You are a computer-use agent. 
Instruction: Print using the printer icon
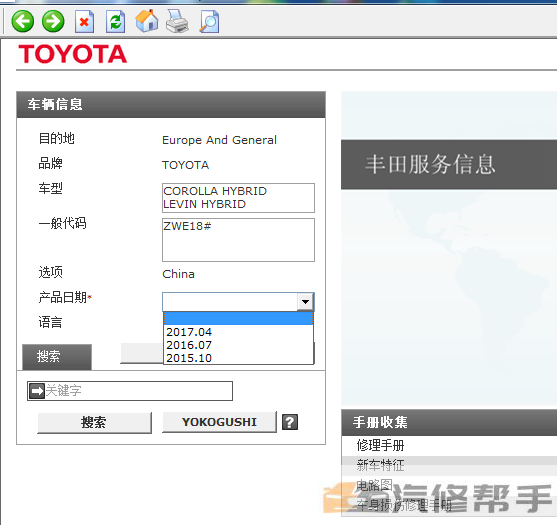177,21
